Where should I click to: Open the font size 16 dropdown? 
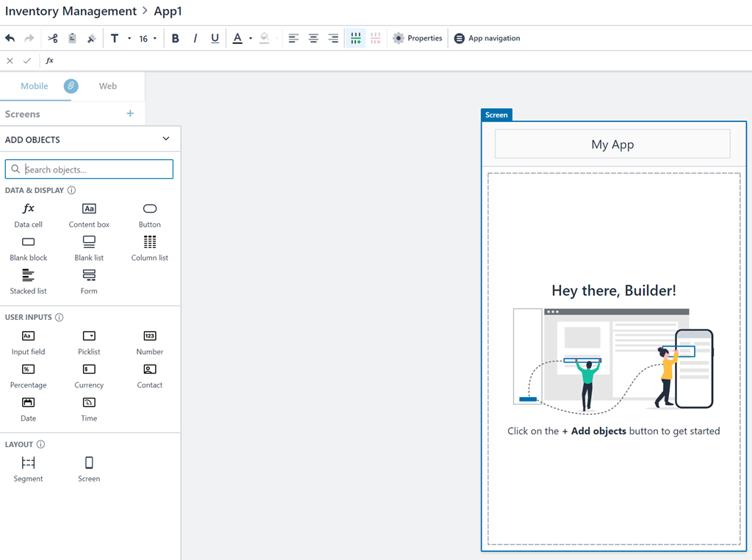(x=148, y=38)
